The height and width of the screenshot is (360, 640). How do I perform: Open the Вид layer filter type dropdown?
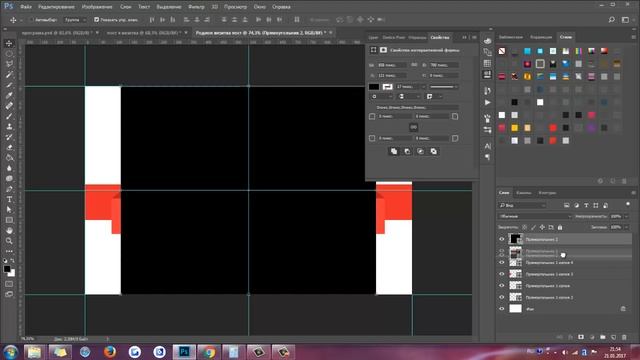pos(522,205)
